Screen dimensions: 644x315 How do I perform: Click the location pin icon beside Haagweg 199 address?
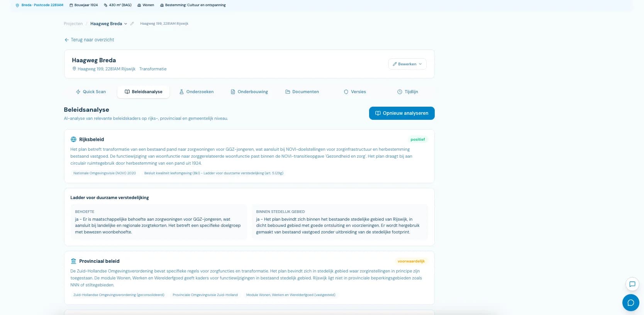click(x=75, y=69)
